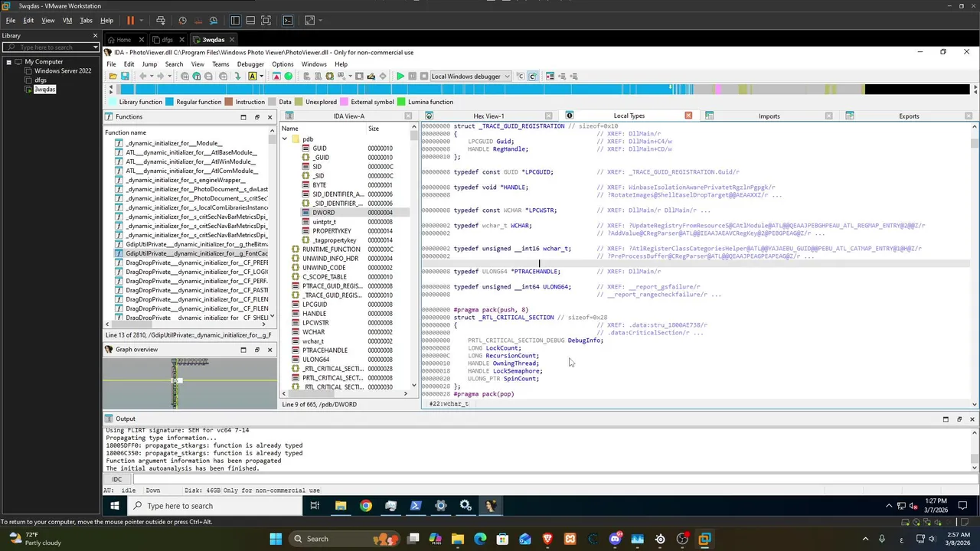The height and width of the screenshot is (551, 980).
Task: Click the debugger pause icon
Action: coord(412,77)
